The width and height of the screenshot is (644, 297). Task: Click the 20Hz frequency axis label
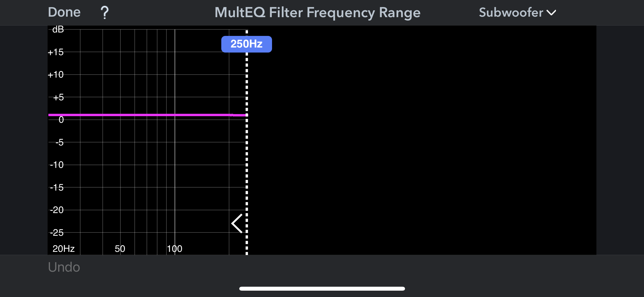63,249
